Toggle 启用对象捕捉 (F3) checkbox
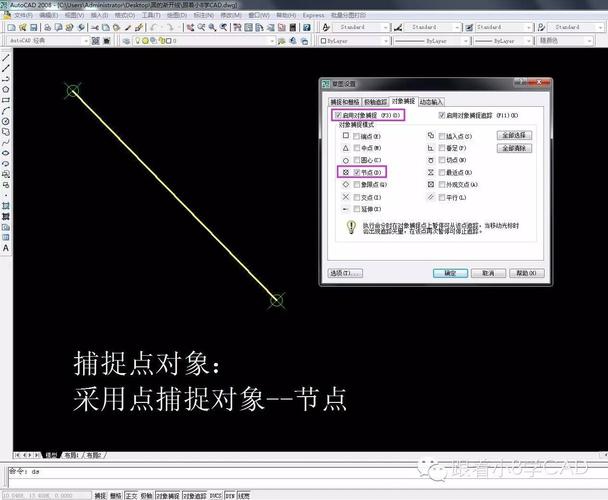This screenshot has height=500, width=608. pos(338,115)
